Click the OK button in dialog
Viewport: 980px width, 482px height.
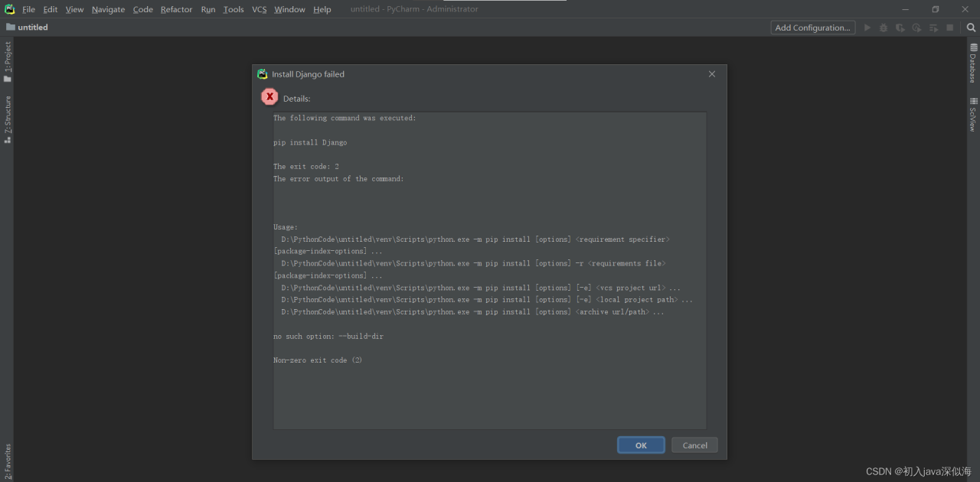coord(641,445)
